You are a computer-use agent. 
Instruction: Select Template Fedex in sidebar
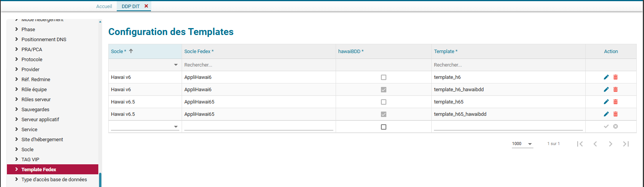[39, 170]
